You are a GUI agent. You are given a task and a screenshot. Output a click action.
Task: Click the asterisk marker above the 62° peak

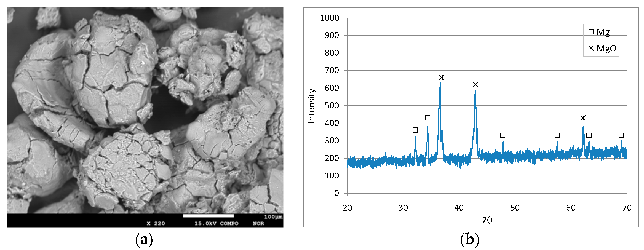[583, 118]
